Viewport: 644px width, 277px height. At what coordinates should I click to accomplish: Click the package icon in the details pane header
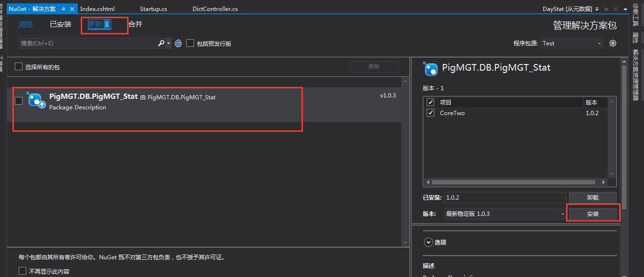(x=431, y=69)
